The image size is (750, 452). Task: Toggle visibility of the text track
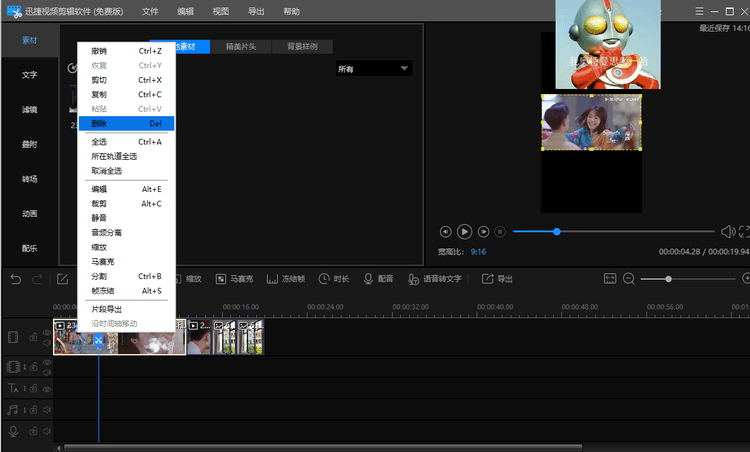(46, 388)
